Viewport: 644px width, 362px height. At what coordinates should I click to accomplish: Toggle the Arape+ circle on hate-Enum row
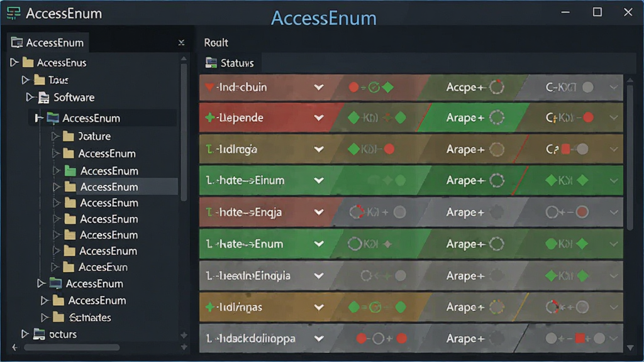coord(497,244)
